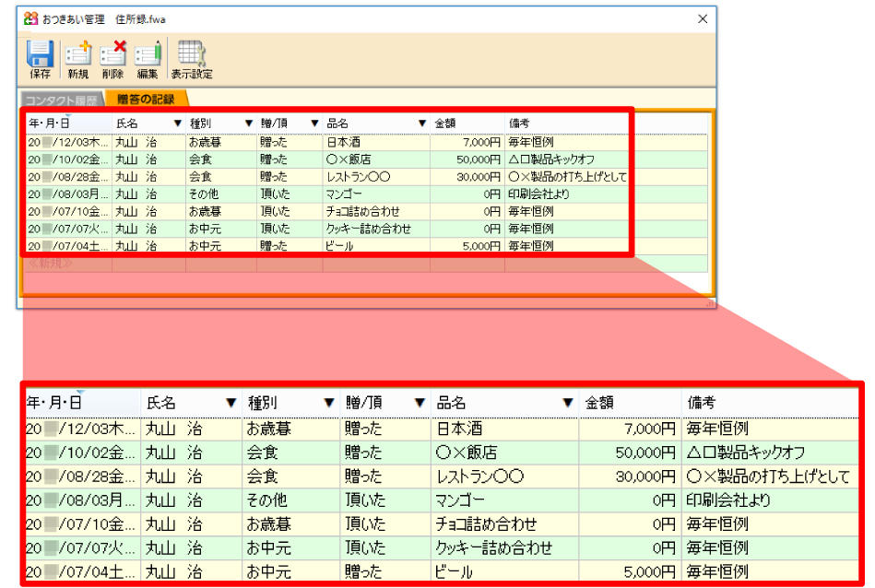This screenshot has width=875, height=588.
Task: Select the 贈答の記録 tab
Action: [147, 99]
